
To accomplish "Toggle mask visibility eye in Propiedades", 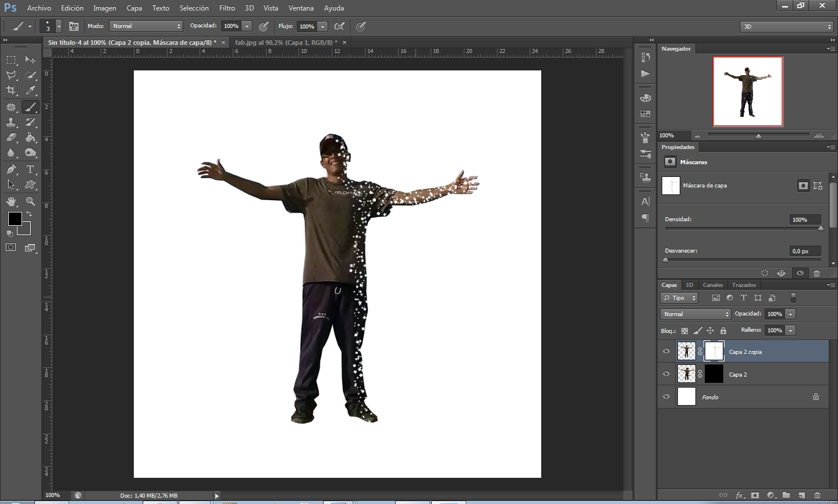I will click(x=800, y=273).
